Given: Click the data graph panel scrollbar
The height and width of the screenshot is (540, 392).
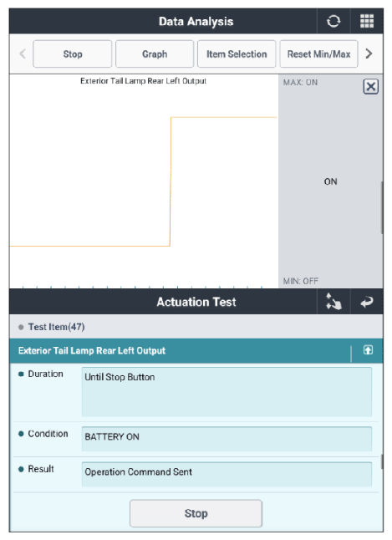Looking at the screenshot, I should pos(381,207).
